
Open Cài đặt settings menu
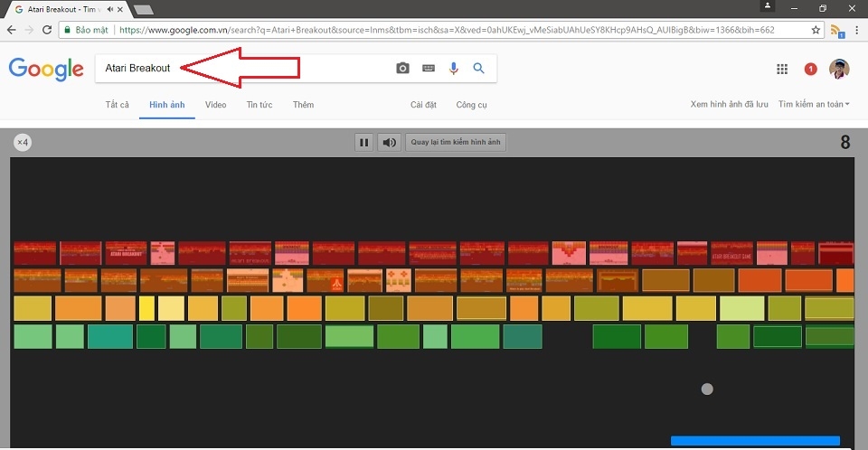[423, 105]
